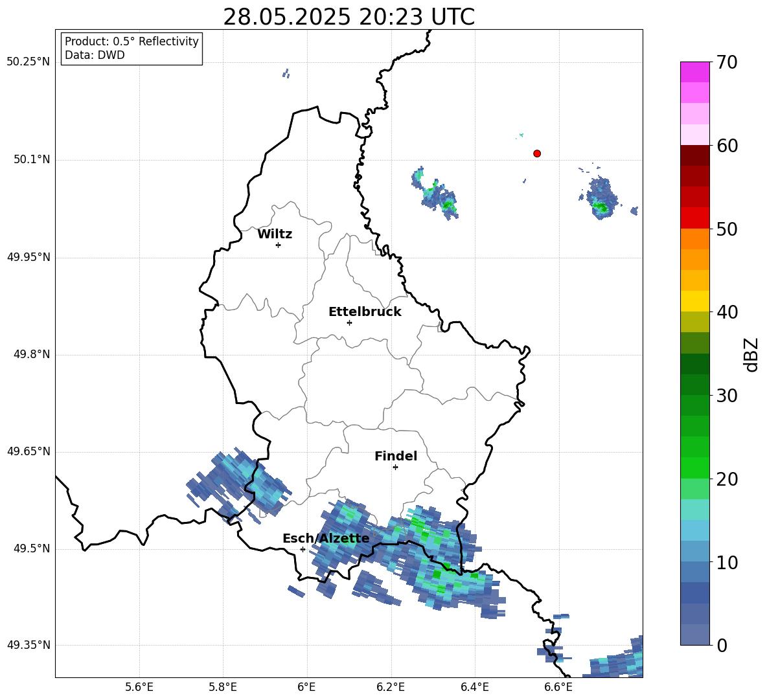Click the 49.8°N latitude label
Image resolution: width=767 pixels, height=700 pixels.
32,354
